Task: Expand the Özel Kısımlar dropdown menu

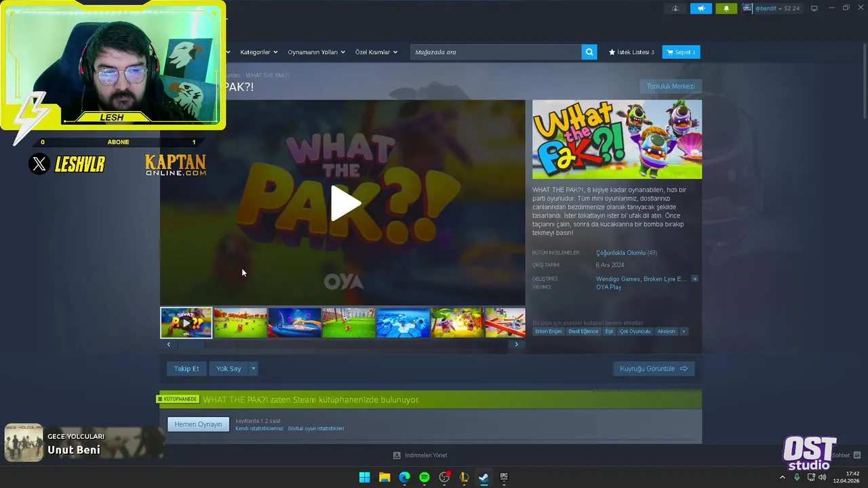Action: coord(376,52)
